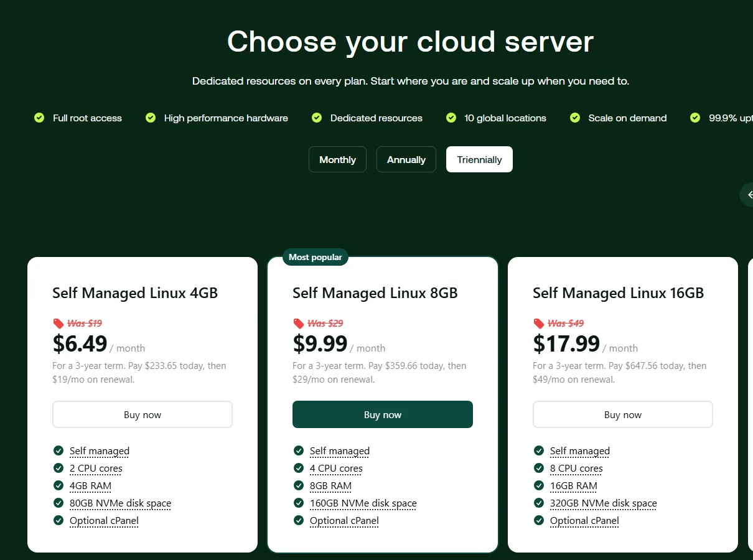The image size is (753, 560).
Task: Click the Self managed term in 4GB plan
Action: 100,451
